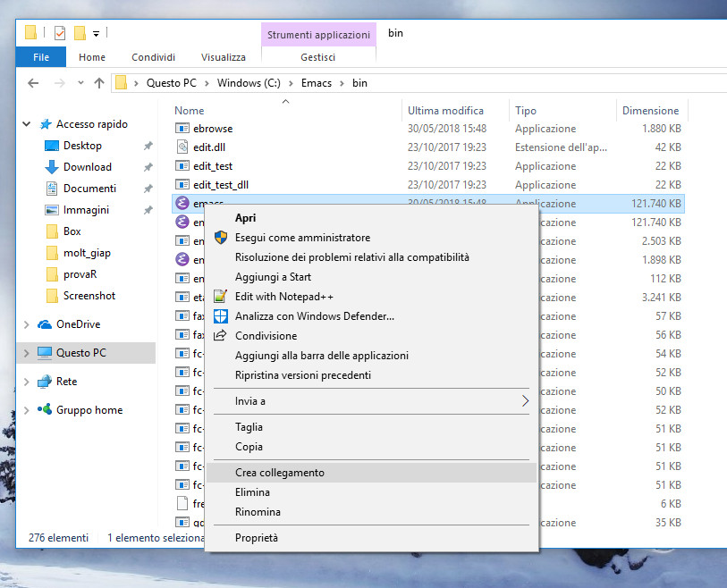This screenshot has width=727, height=588.
Task: Switch to the Visualizza ribbon tab
Action: pyautogui.click(x=223, y=57)
